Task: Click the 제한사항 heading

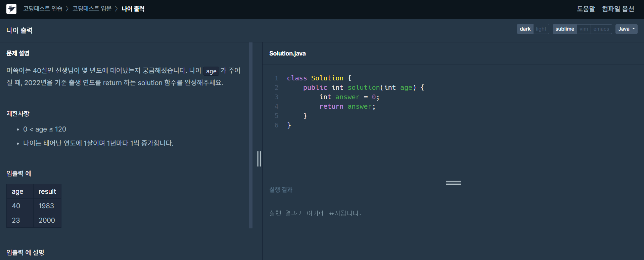Action: (x=18, y=114)
